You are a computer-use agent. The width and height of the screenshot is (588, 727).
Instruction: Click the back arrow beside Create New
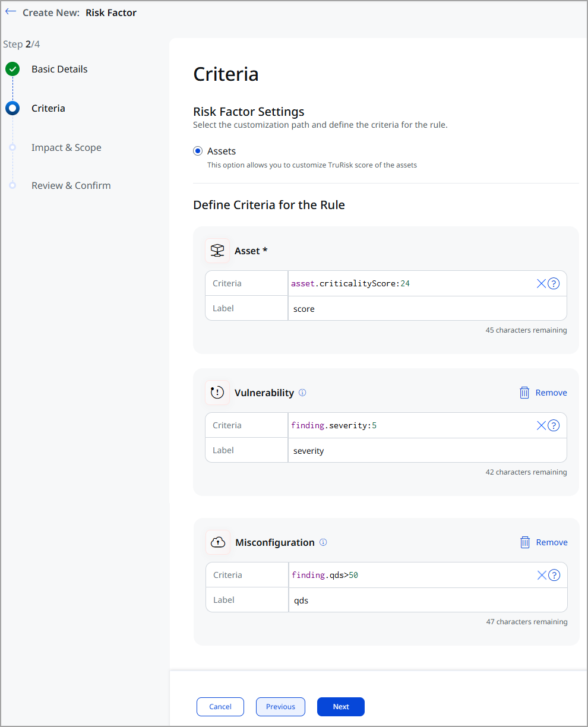coord(11,12)
